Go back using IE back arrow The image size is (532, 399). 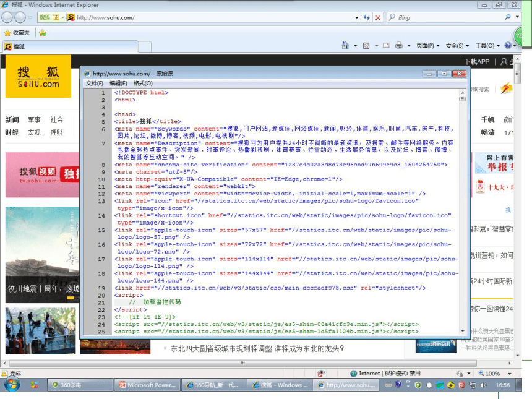pyautogui.click(x=7, y=17)
